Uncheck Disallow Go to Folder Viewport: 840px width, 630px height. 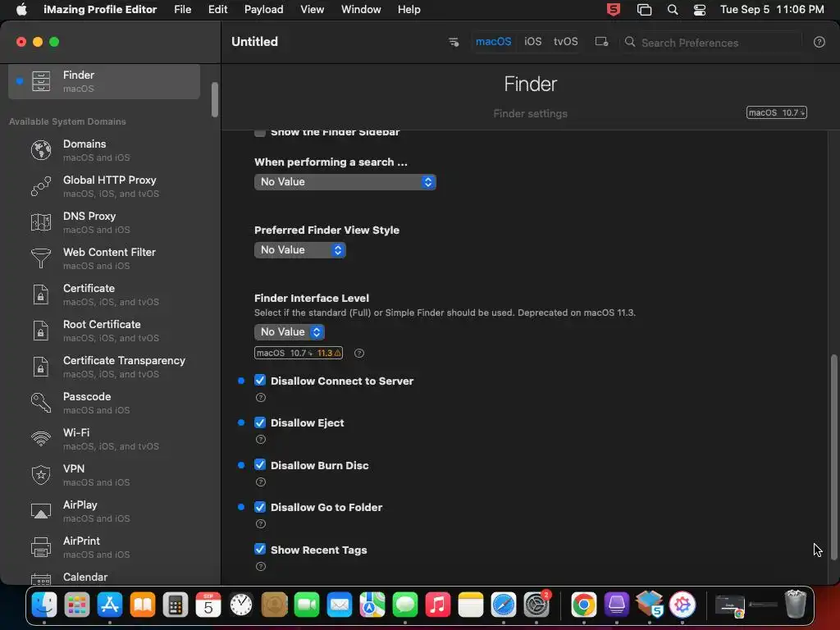260,507
